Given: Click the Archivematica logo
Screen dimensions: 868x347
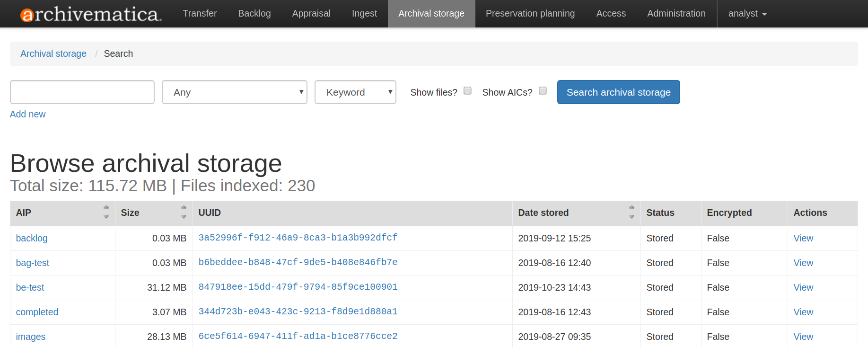Looking at the screenshot, I should [x=91, y=14].
